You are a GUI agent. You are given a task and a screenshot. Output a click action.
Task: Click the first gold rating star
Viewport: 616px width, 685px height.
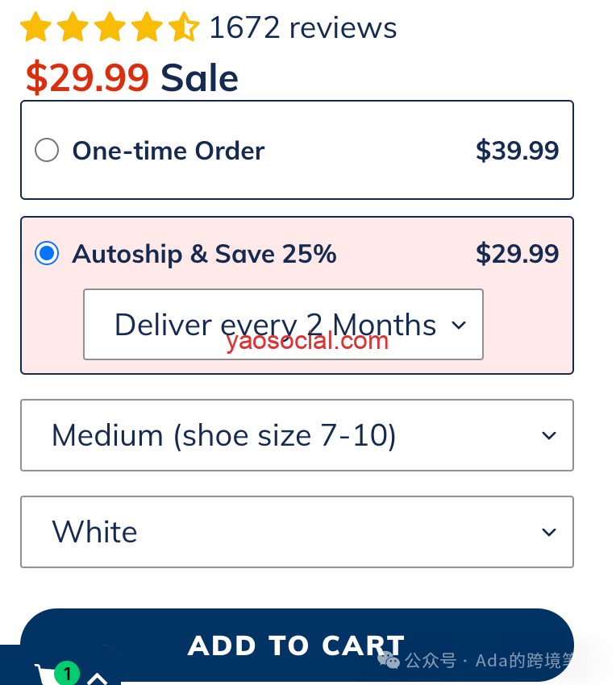[35, 27]
